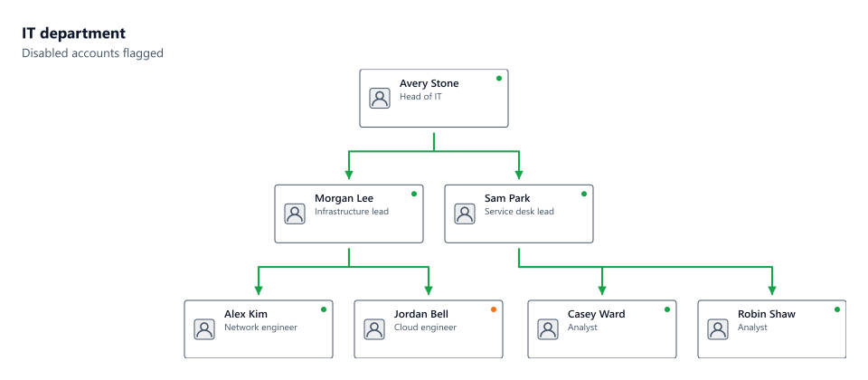Click Robin Shaw's green status dot
Screen dimensions: 868x380
tap(837, 309)
